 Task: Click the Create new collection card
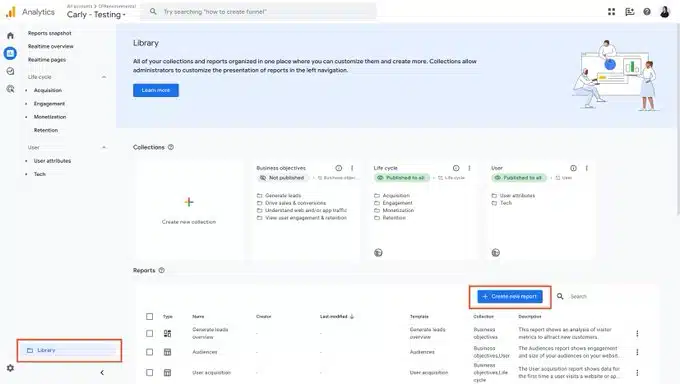tap(189, 210)
